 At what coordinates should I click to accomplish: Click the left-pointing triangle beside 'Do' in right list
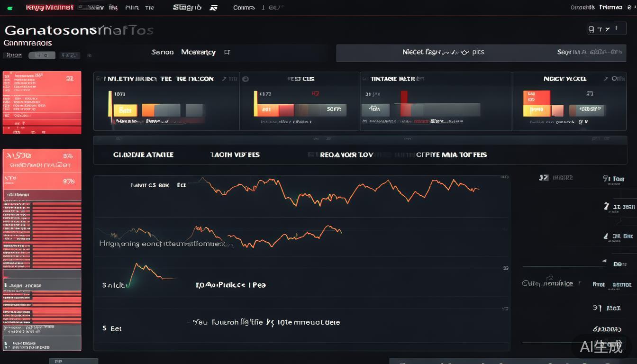[604, 261]
